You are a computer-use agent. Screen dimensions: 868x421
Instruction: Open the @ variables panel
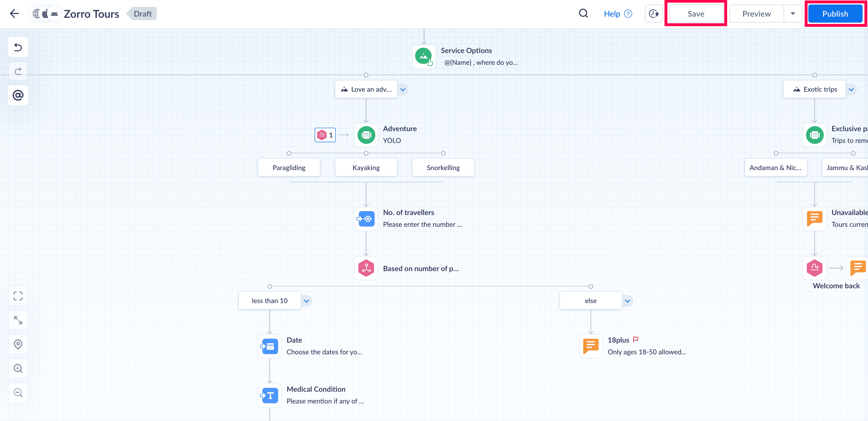(x=18, y=95)
